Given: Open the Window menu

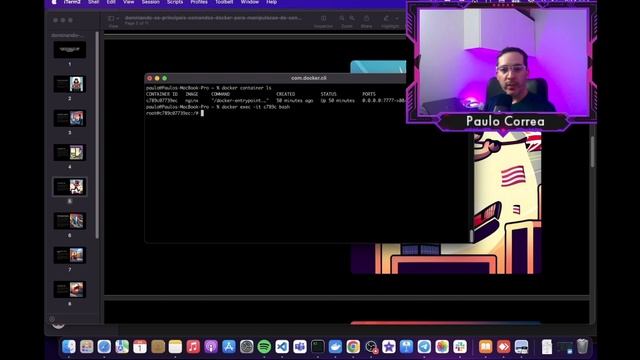Looking at the screenshot, I should click(x=249, y=2).
